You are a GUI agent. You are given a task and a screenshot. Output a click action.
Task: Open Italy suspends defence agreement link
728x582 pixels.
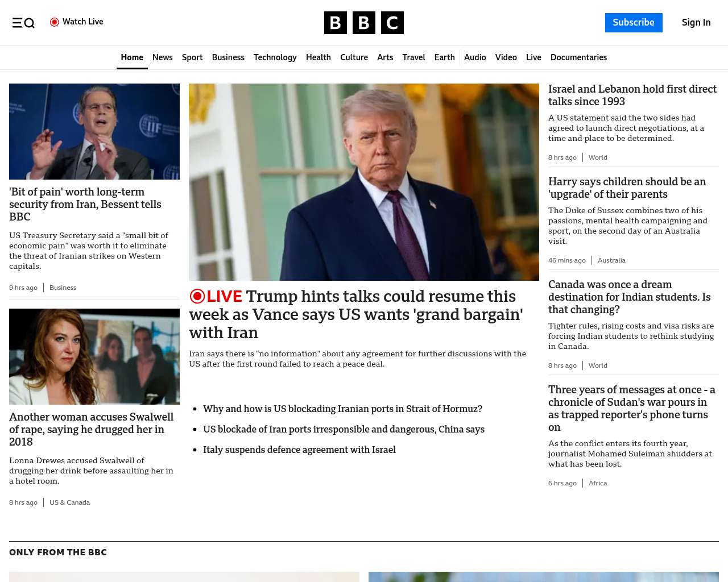(x=299, y=450)
